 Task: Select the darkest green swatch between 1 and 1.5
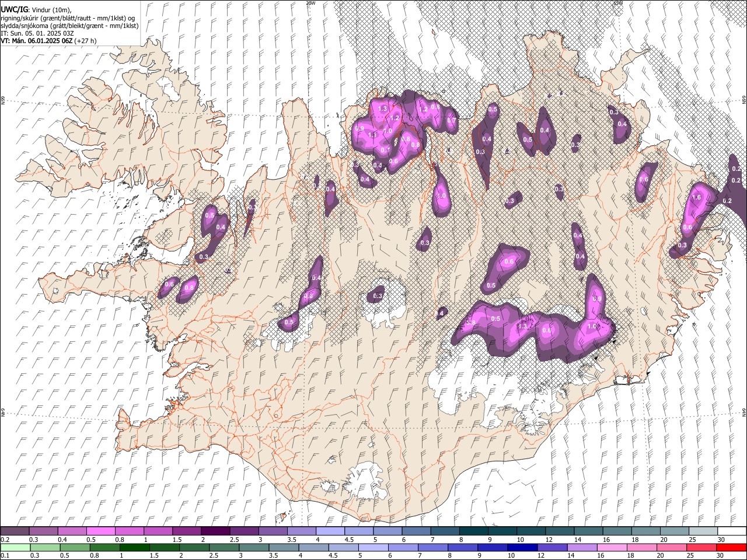[x=135, y=547]
